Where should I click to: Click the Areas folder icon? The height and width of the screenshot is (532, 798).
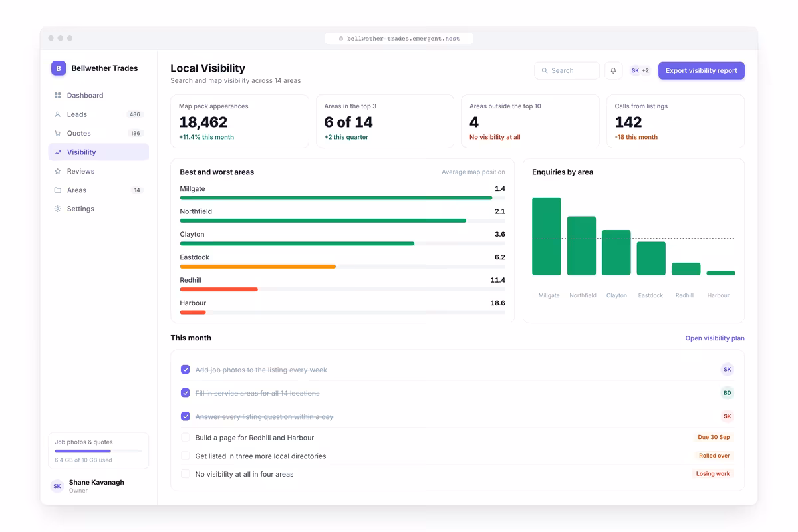pyautogui.click(x=58, y=190)
